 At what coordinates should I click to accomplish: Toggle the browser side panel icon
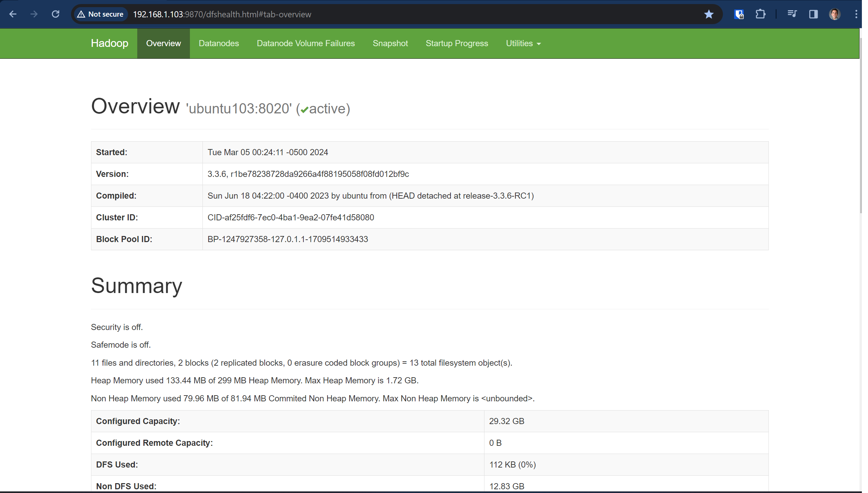813,14
